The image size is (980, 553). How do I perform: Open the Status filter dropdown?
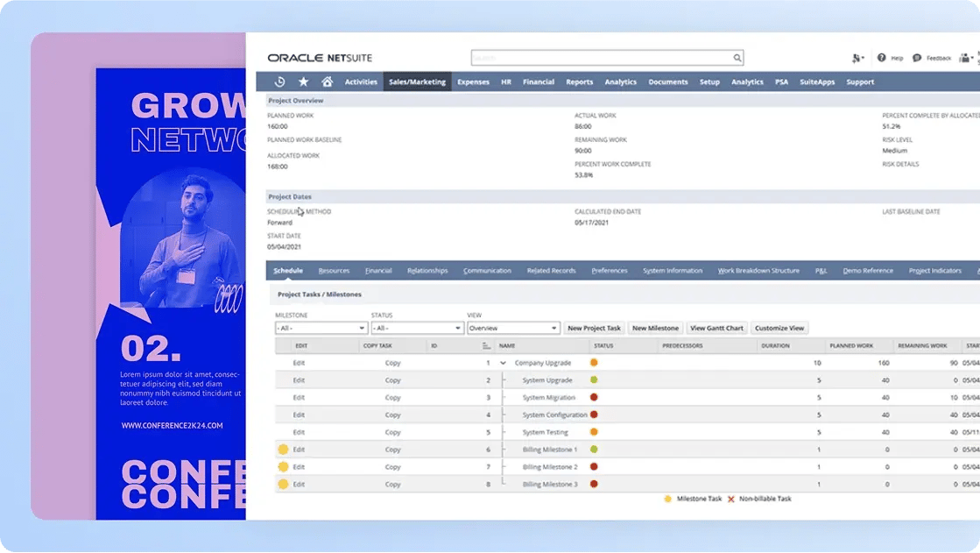coord(417,328)
